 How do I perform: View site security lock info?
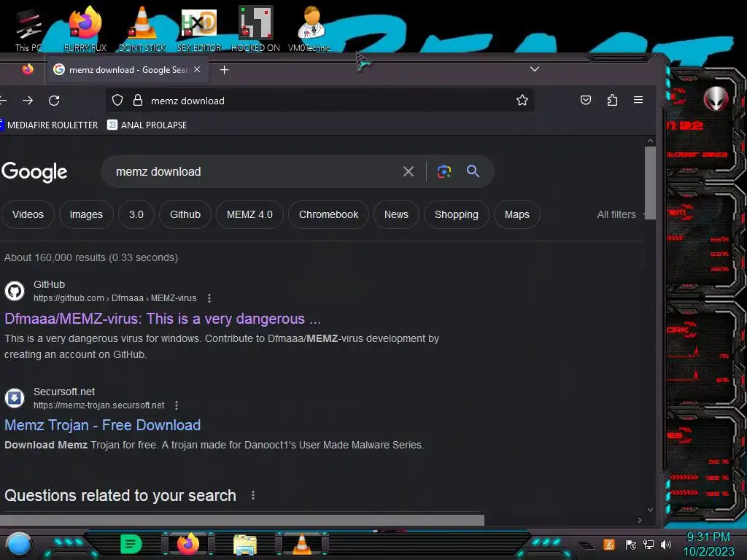[138, 100]
